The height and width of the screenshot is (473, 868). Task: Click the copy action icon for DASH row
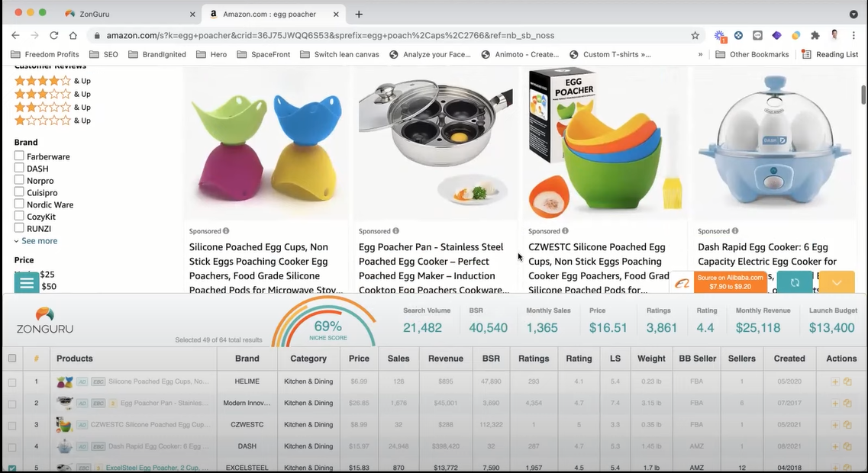(847, 446)
